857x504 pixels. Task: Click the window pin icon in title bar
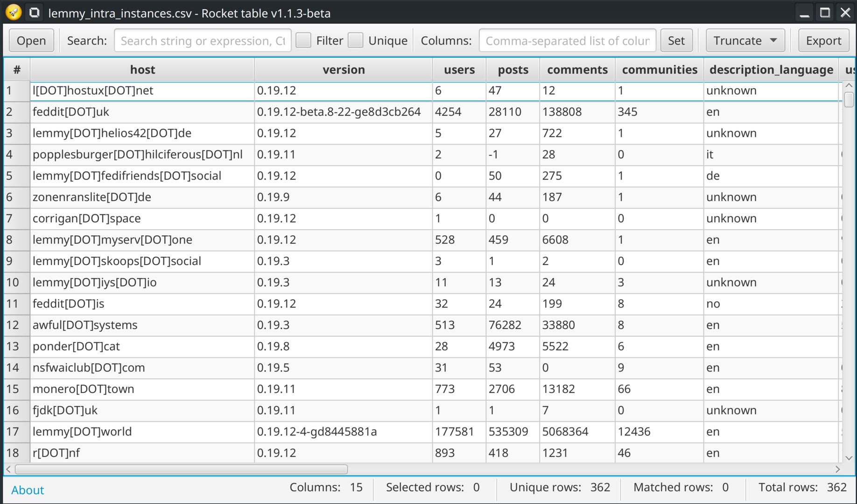pyautogui.click(x=35, y=12)
